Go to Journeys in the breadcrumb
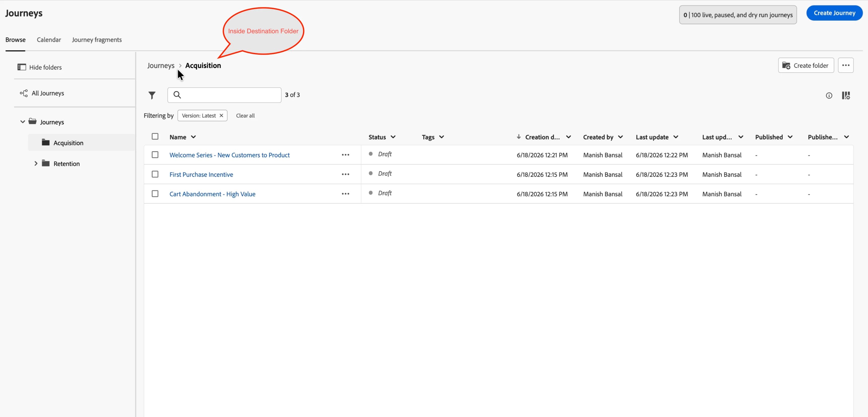 161,65
